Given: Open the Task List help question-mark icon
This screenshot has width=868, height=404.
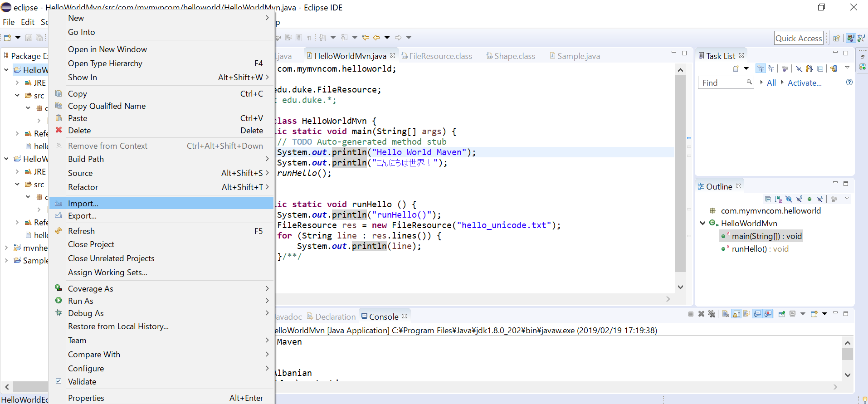Looking at the screenshot, I should point(849,82).
